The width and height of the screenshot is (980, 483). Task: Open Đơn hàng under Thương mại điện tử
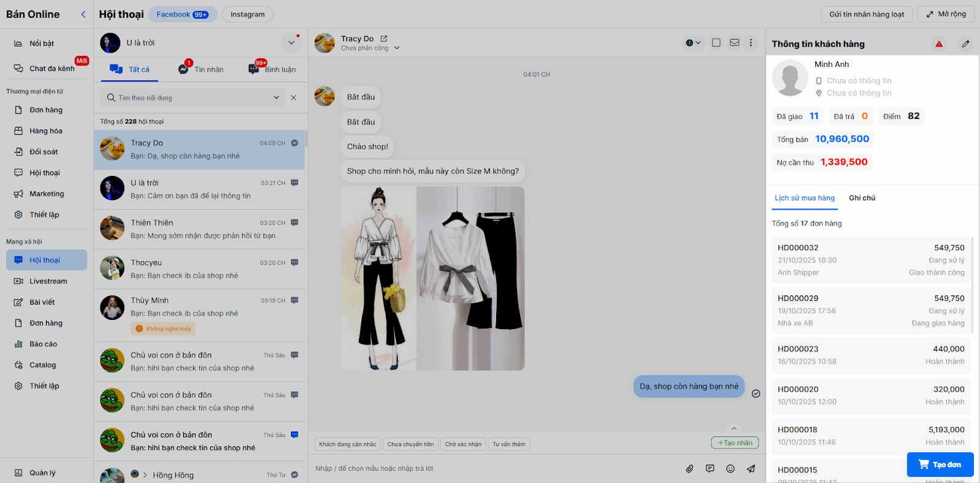(x=46, y=110)
